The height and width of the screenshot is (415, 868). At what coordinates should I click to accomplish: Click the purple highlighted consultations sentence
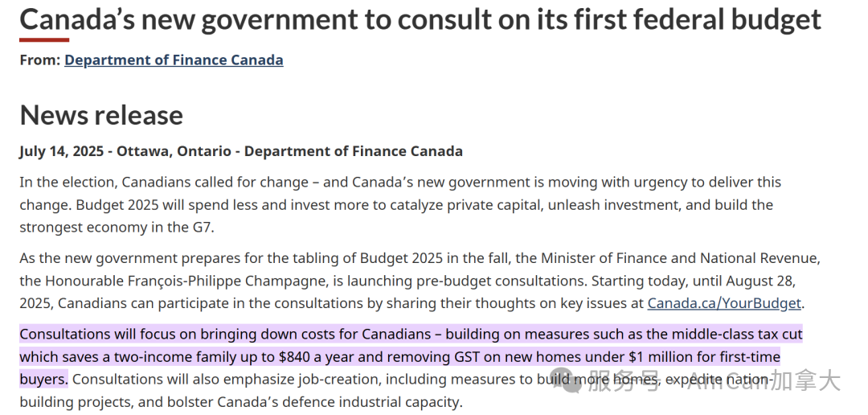pyautogui.click(x=411, y=357)
